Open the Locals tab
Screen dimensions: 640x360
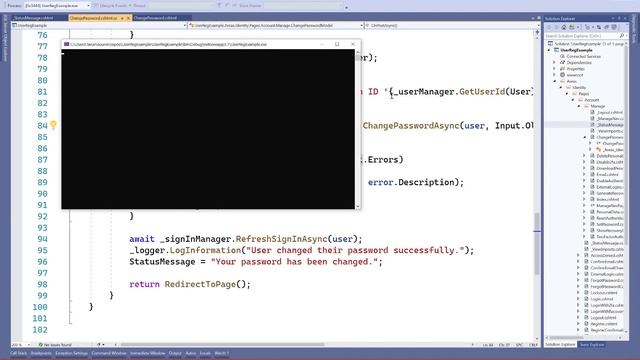coord(205,353)
